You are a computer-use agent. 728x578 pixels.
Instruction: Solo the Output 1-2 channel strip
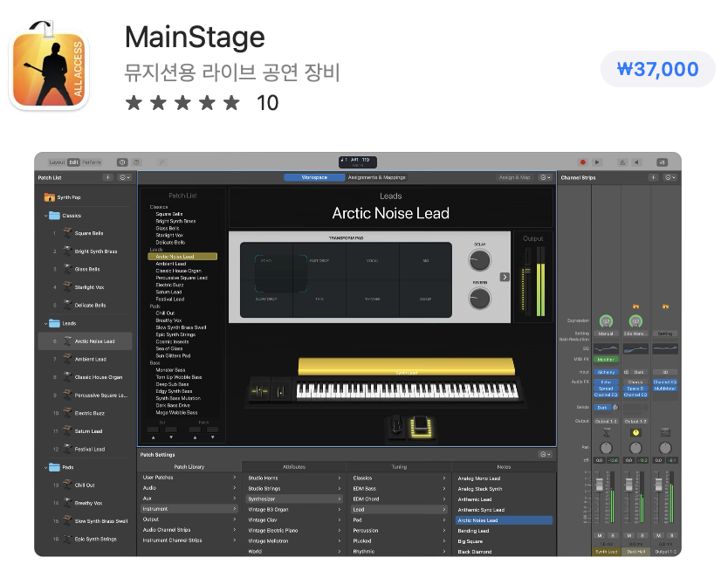(672, 535)
